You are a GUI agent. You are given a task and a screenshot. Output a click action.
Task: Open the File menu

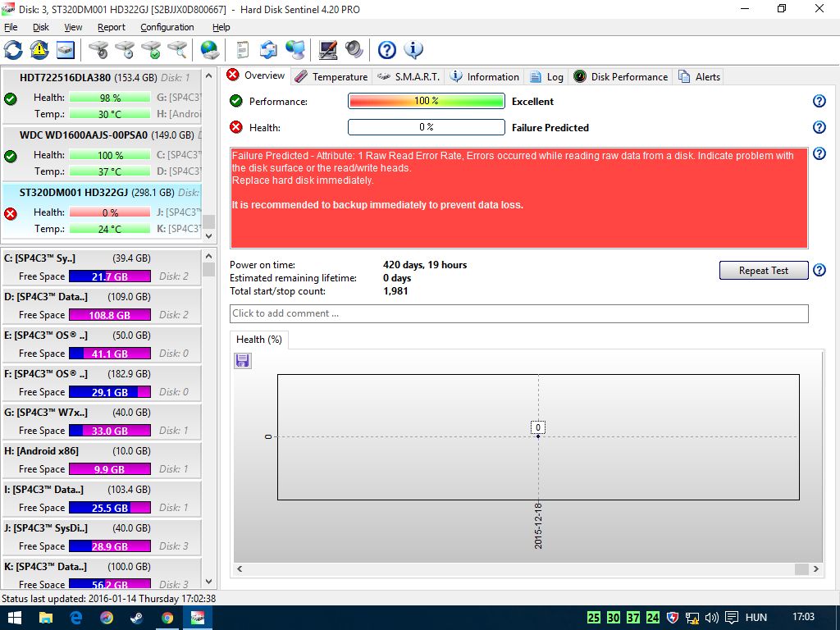(11, 27)
